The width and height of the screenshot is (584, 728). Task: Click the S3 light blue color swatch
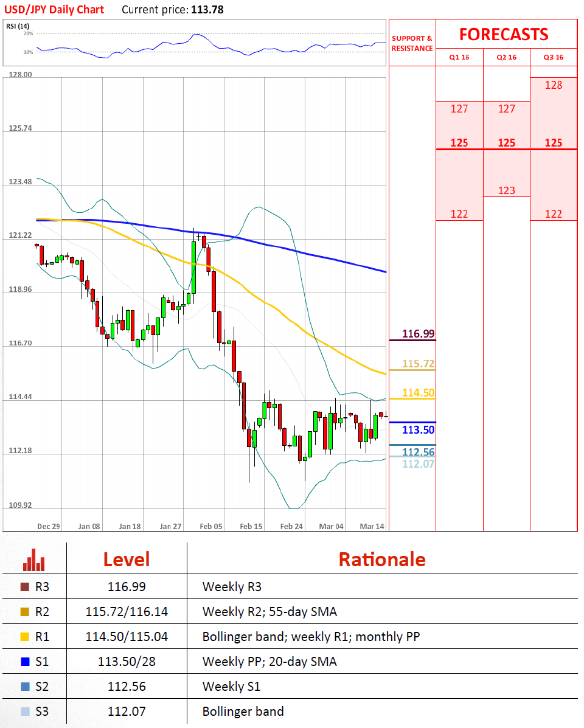point(25,712)
